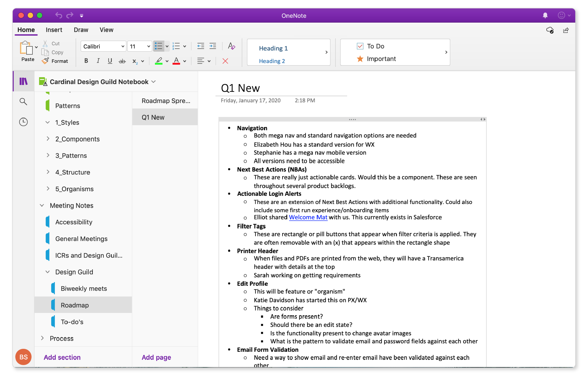Open the Draw tab

tap(81, 30)
